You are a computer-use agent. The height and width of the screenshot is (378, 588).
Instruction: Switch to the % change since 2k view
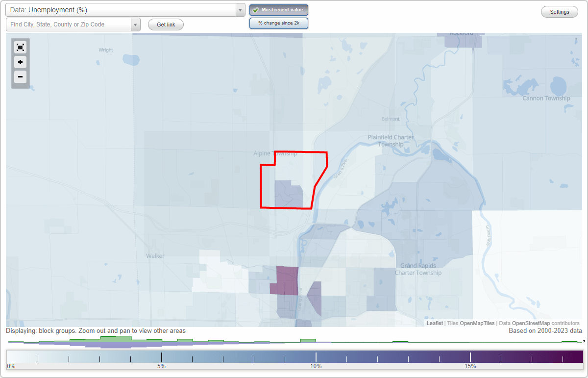[279, 23]
